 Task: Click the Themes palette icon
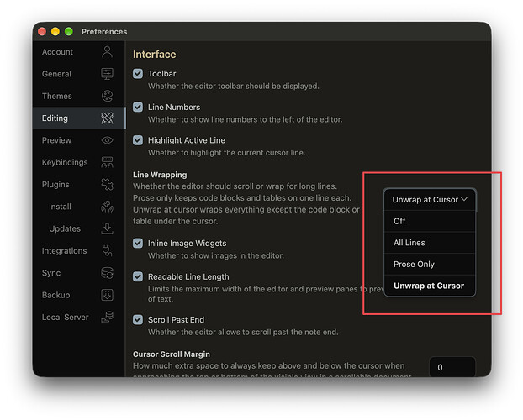click(107, 96)
